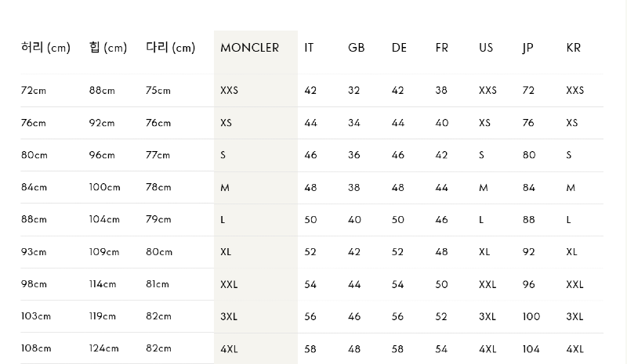Select XXL in the US column
This screenshot has width=627, height=364.
pos(487,284)
